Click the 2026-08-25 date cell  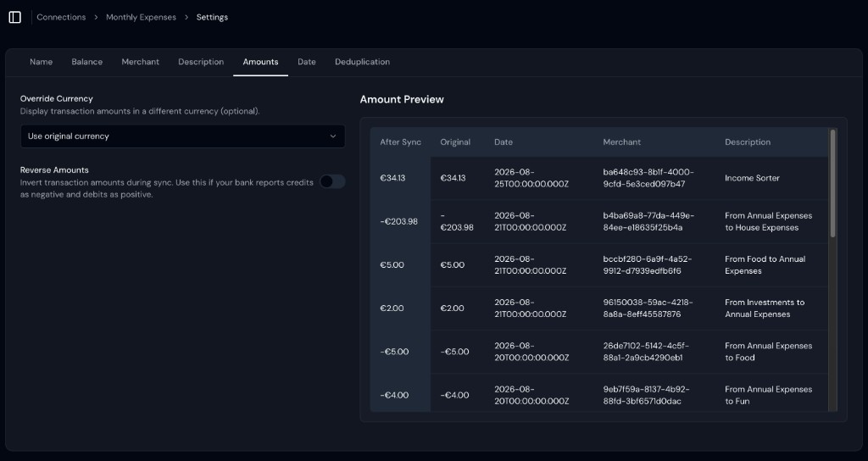click(x=531, y=178)
